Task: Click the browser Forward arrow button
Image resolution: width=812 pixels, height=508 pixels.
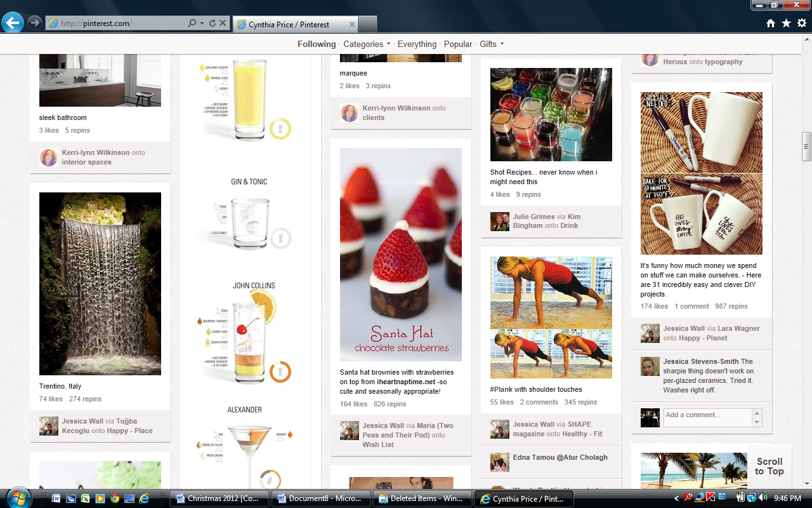Action: (34, 23)
